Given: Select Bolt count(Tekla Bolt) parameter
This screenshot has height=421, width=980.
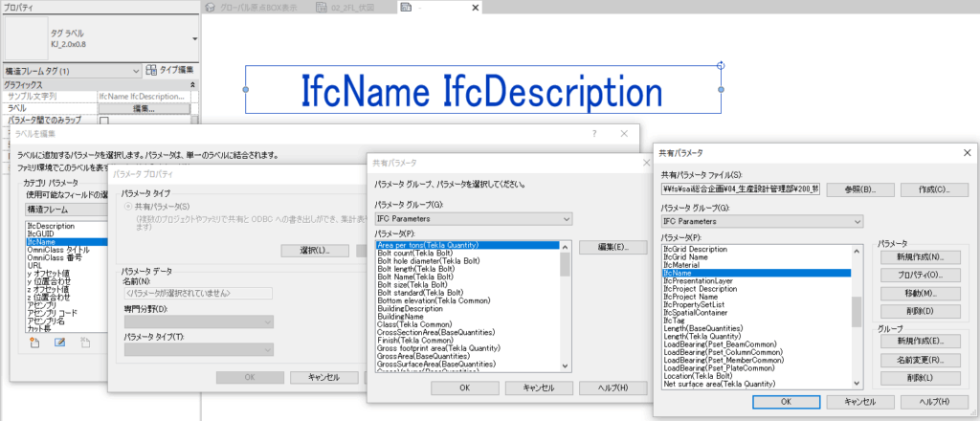Looking at the screenshot, I should 414,253.
